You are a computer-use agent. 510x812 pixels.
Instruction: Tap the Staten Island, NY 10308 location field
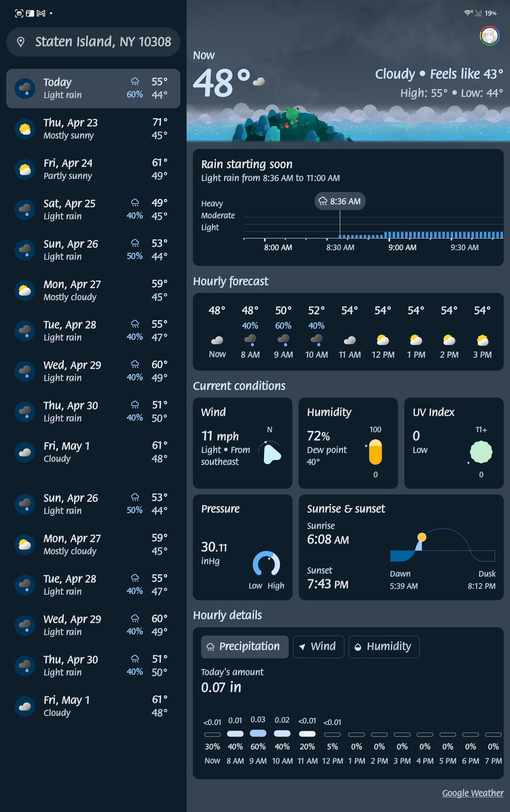click(x=93, y=42)
